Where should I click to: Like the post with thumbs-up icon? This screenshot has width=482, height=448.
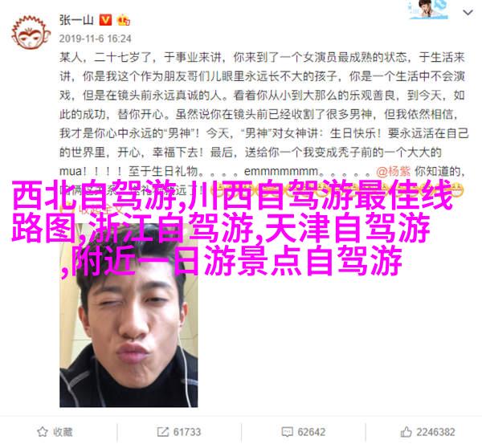406,432
